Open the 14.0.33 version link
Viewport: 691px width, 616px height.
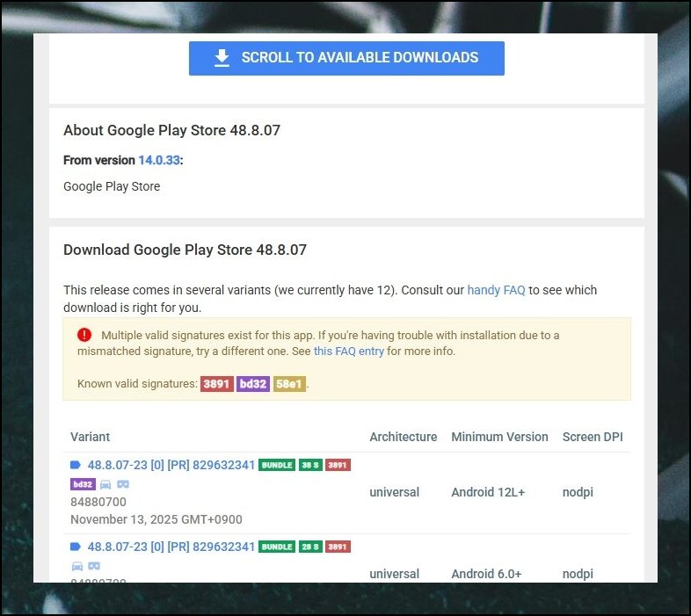[159, 160]
